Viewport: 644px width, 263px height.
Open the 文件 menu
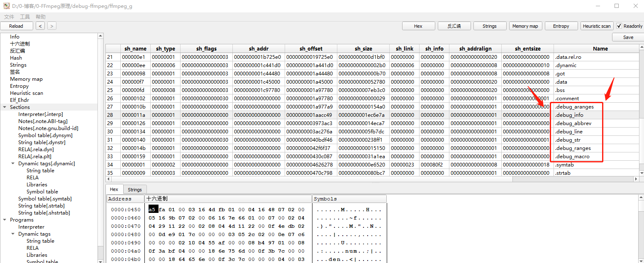coord(9,17)
